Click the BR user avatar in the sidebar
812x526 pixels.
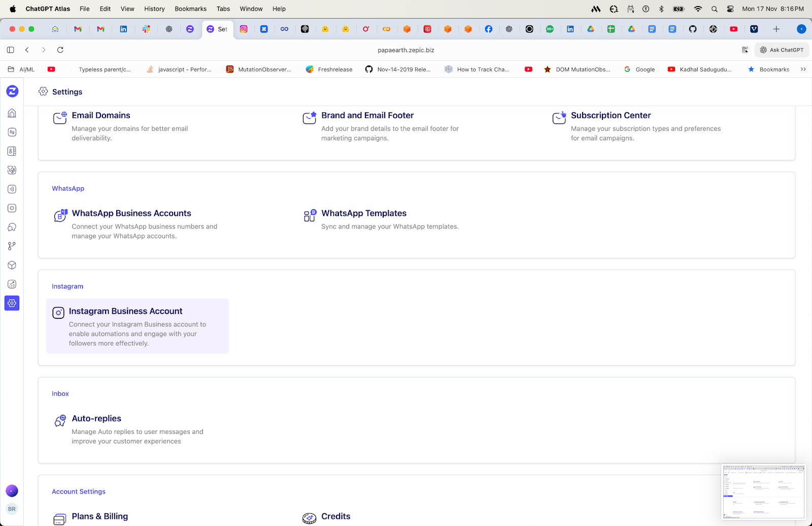pyautogui.click(x=12, y=509)
